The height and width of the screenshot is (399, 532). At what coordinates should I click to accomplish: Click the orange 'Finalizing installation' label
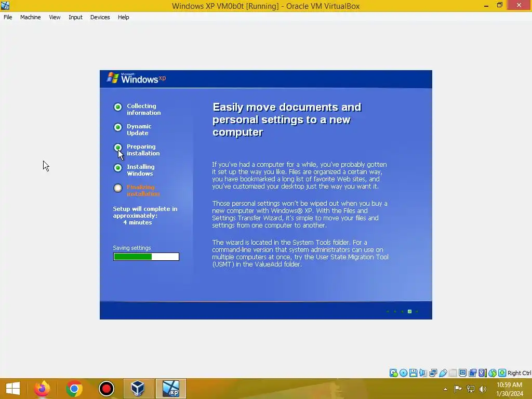click(x=143, y=190)
